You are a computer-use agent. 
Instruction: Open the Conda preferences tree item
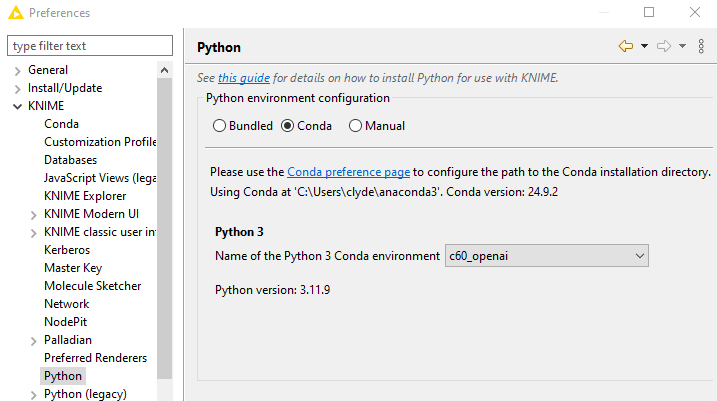(61, 124)
